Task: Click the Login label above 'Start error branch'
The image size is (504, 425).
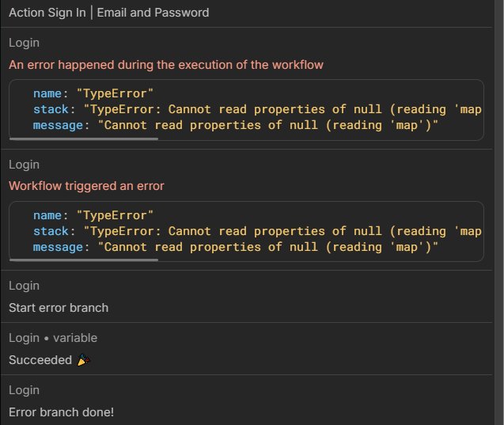Action: coord(24,286)
